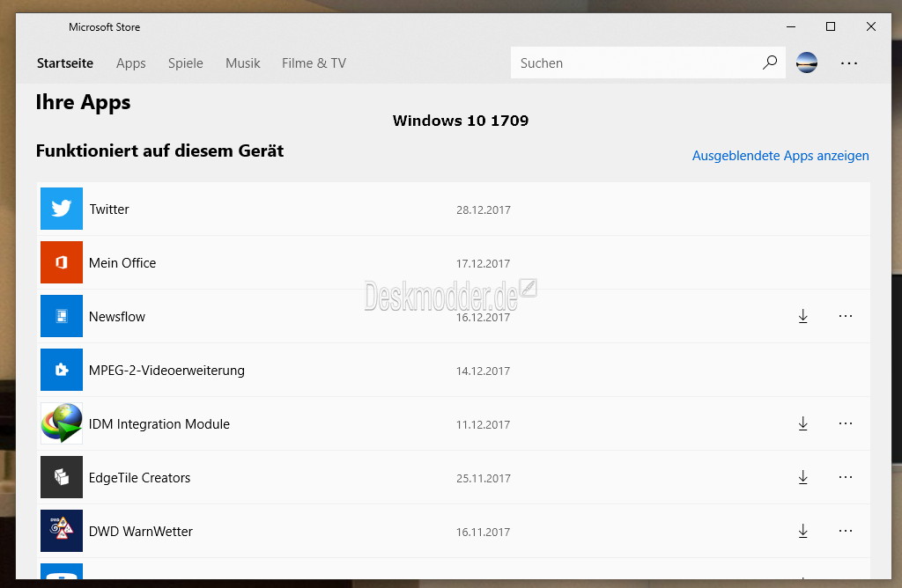Screen dimensions: 902x588
Task: Click the search magnifier icon
Action: click(x=770, y=62)
